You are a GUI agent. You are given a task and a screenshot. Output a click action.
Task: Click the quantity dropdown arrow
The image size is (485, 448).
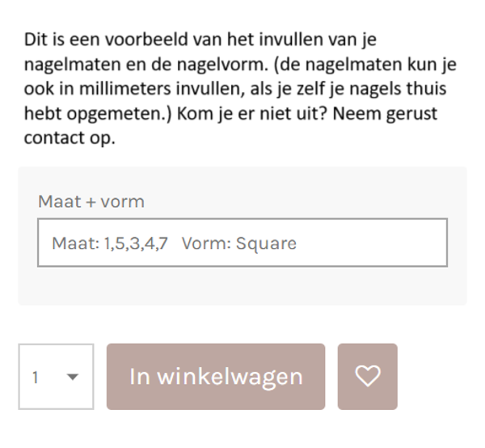[x=73, y=377]
